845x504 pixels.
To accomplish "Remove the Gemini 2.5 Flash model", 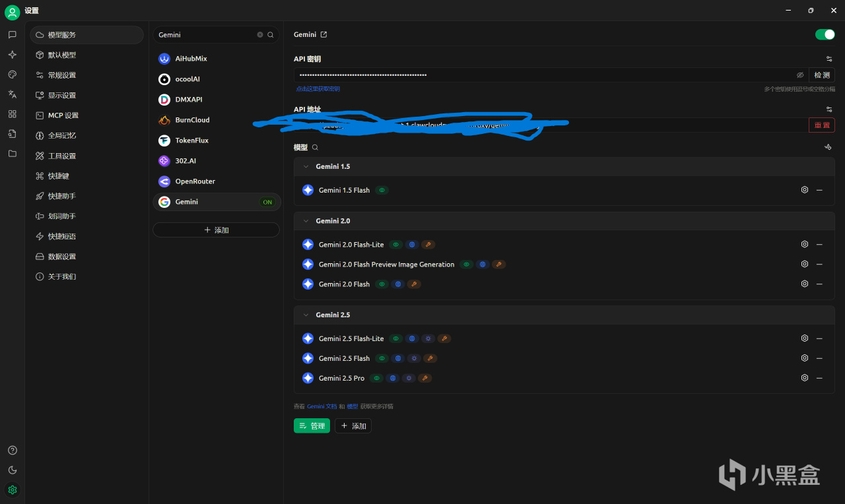I will (819, 358).
